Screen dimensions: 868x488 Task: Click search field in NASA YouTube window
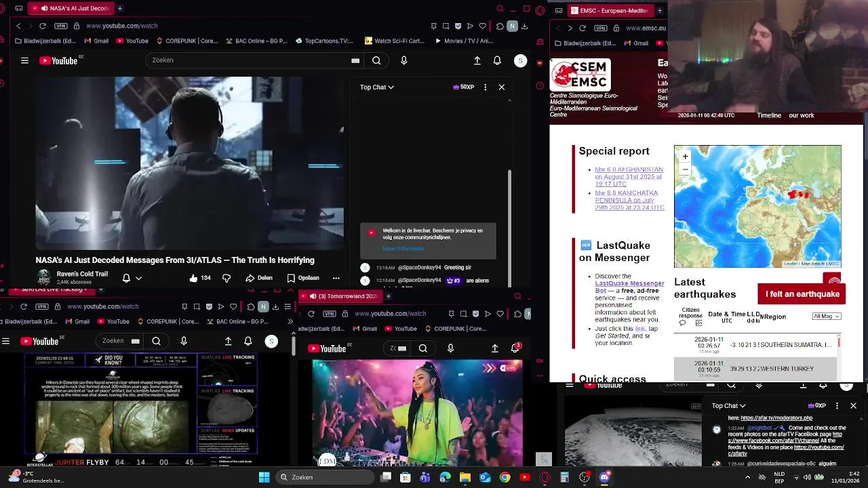[256, 60]
